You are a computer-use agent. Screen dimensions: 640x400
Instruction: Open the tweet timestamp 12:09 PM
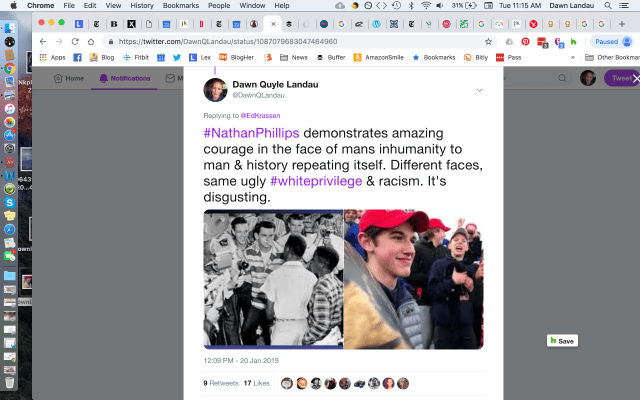[241, 360]
